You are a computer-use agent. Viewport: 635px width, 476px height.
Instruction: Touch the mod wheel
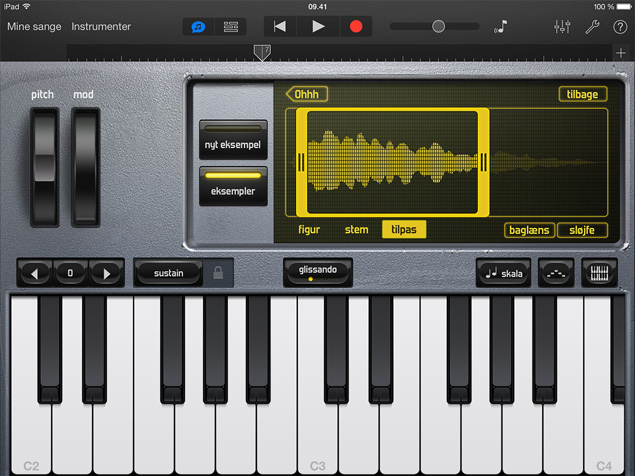coord(85,167)
